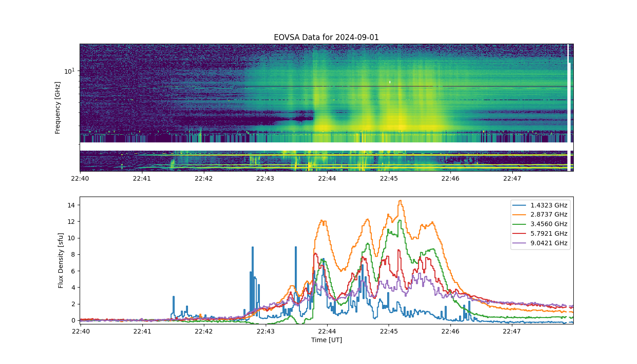
Task: Click the 22:40 tick label under the flux plot
Action: [x=80, y=331]
